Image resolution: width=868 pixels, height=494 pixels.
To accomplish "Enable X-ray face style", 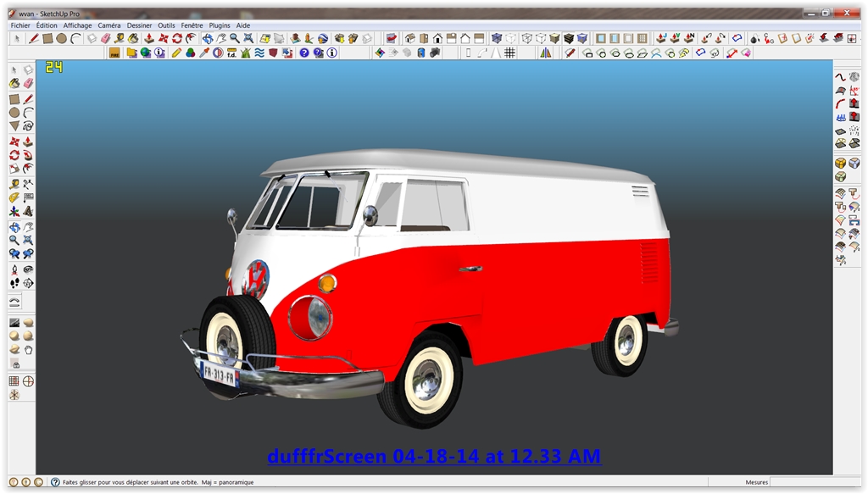I will 497,38.
